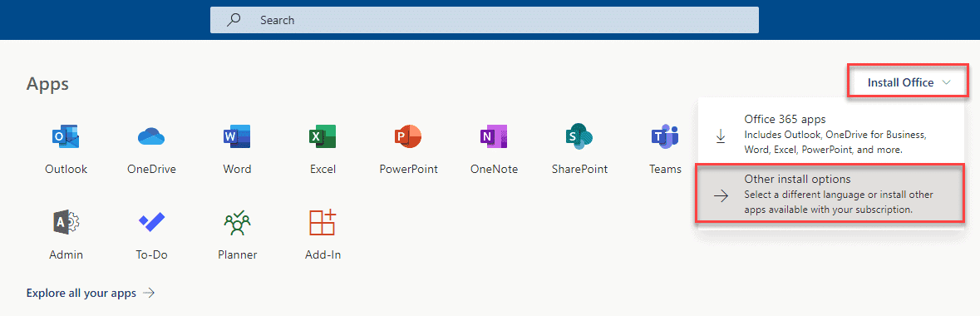
Task: Open the Add-In app icon
Action: pos(323,222)
